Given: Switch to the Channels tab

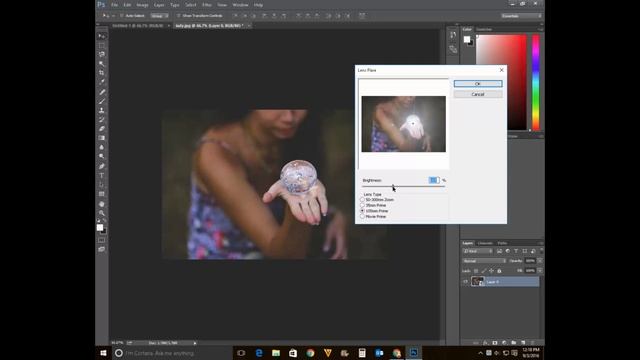Looking at the screenshot, I should tap(485, 243).
